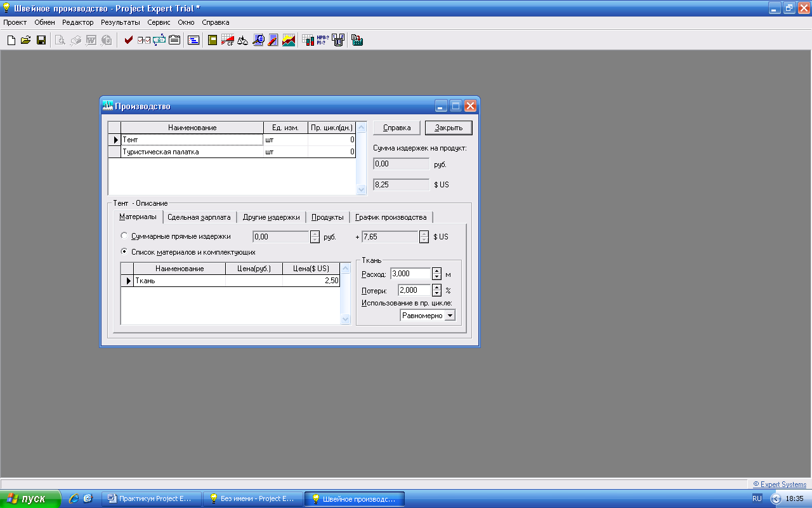Switch to the Продукты tab
This screenshot has width=812, height=508.
tap(328, 217)
